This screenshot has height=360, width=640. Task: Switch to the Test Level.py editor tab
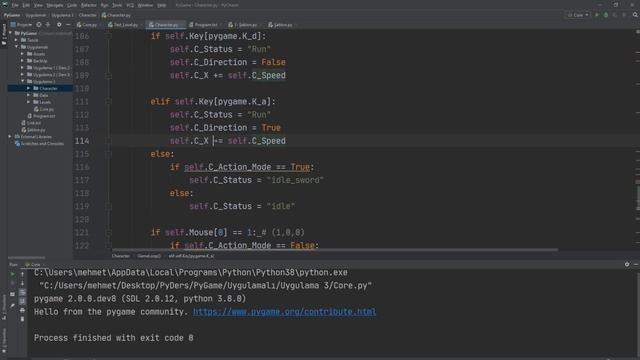[x=123, y=25]
